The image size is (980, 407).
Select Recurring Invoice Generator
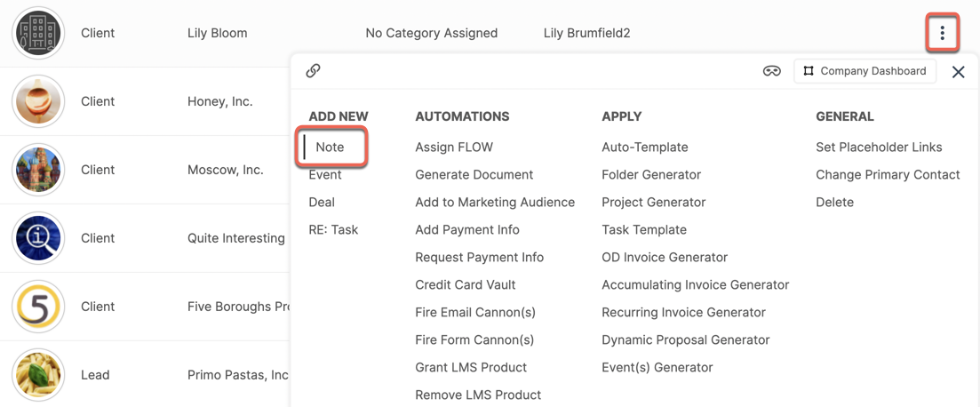[x=683, y=312]
